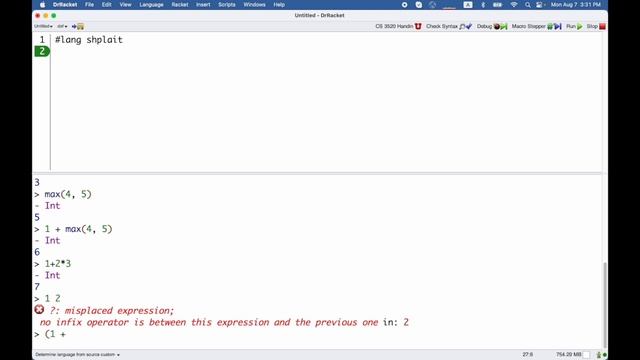The width and height of the screenshot is (640, 360).
Task: Open the definitions (def) dropdown
Action: 62,26
